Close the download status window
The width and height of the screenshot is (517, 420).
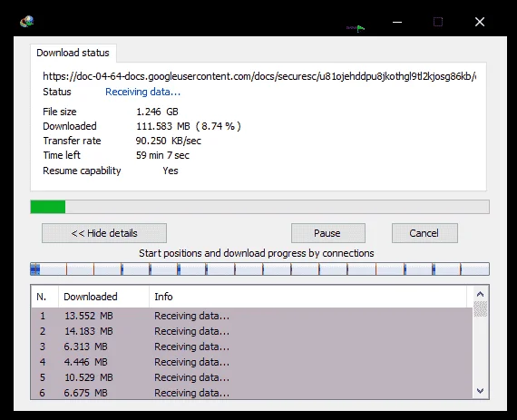click(x=480, y=22)
